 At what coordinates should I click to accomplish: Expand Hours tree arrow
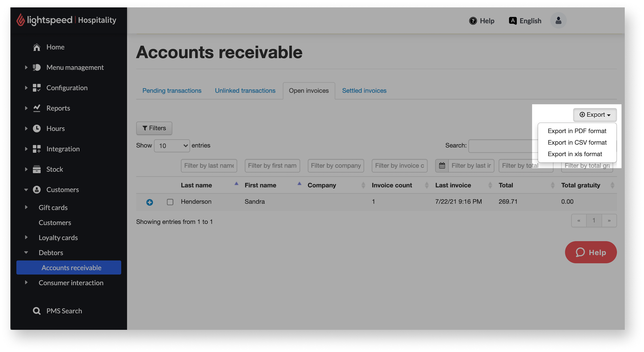point(26,129)
